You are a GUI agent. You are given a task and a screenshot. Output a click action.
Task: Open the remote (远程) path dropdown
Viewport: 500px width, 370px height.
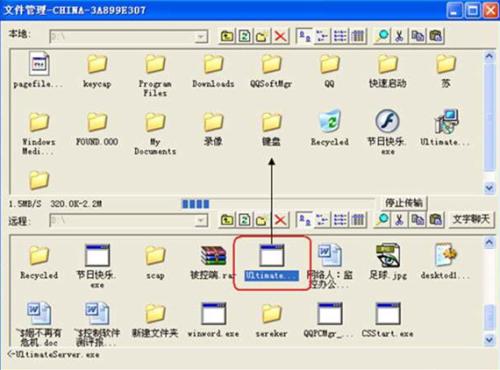pyautogui.click(x=201, y=220)
